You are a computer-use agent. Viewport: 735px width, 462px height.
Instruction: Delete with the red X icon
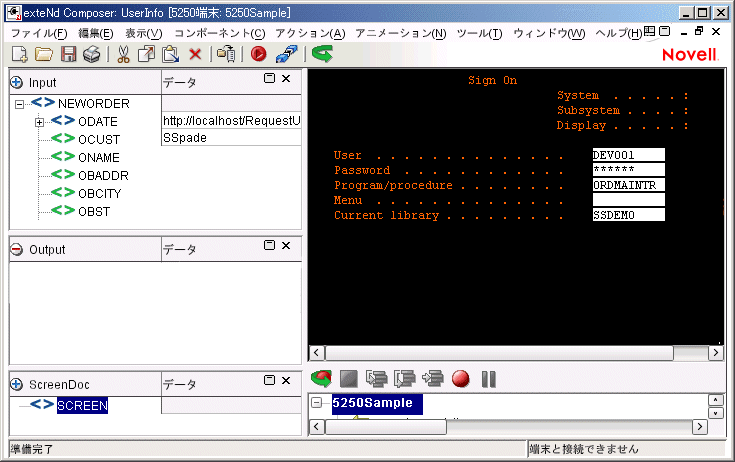click(195, 54)
